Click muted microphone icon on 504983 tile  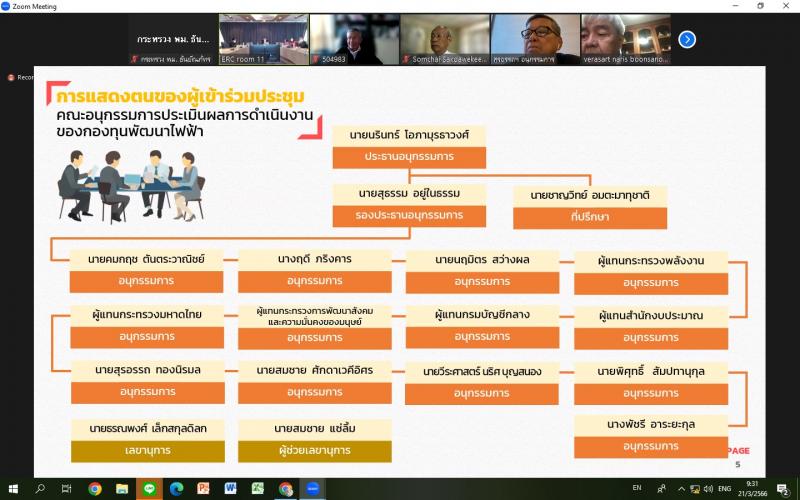pos(316,59)
